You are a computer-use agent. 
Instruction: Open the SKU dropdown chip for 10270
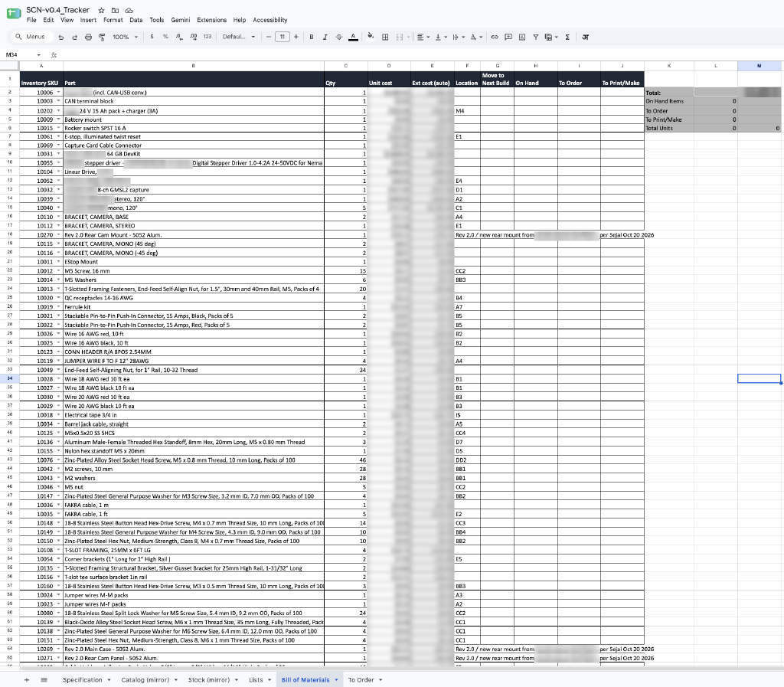click(x=58, y=235)
